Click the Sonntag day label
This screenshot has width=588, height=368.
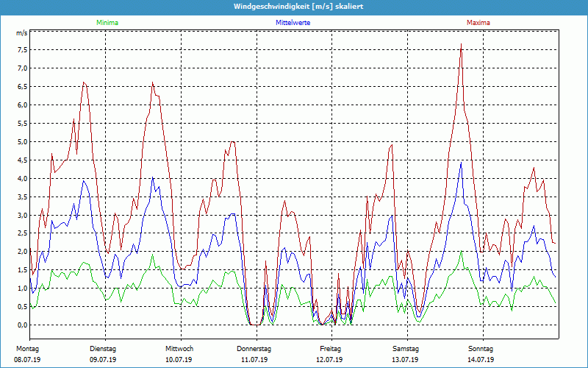(x=481, y=349)
